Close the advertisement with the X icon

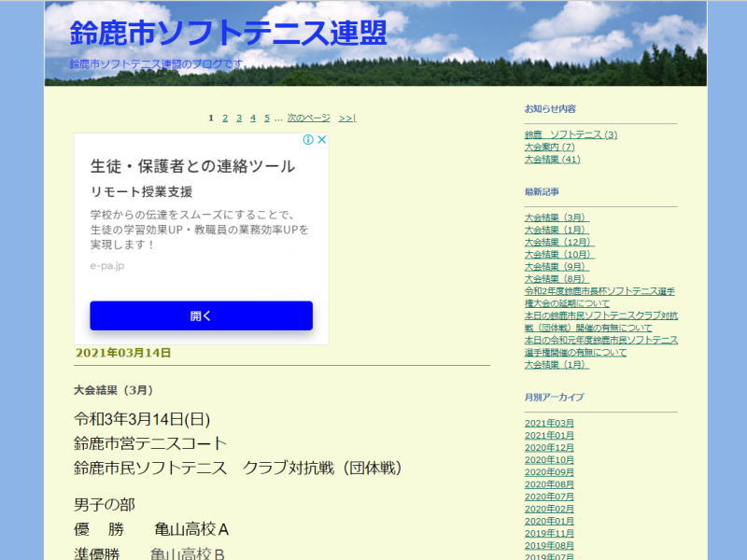point(321,140)
